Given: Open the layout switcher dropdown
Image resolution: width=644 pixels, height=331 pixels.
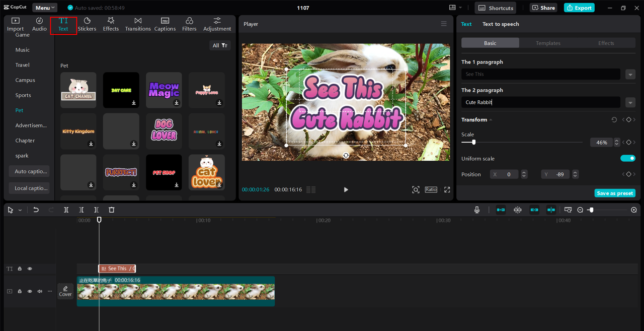Looking at the screenshot, I should pyautogui.click(x=455, y=8).
